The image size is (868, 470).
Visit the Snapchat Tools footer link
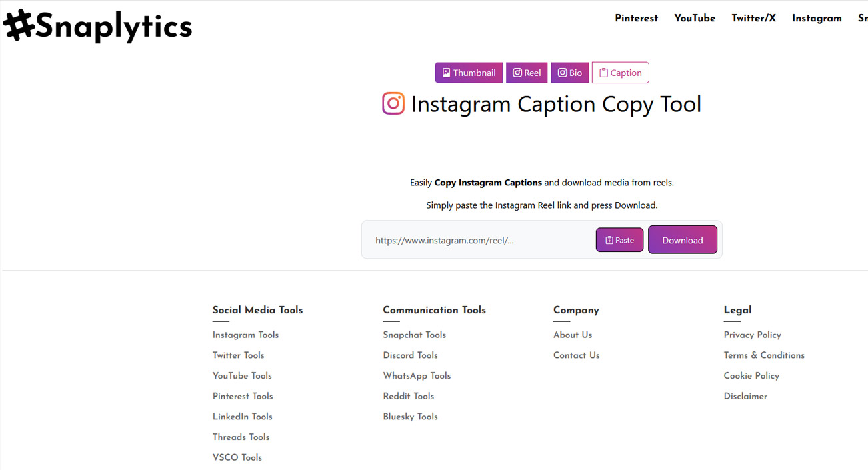pyautogui.click(x=414, y=335)
